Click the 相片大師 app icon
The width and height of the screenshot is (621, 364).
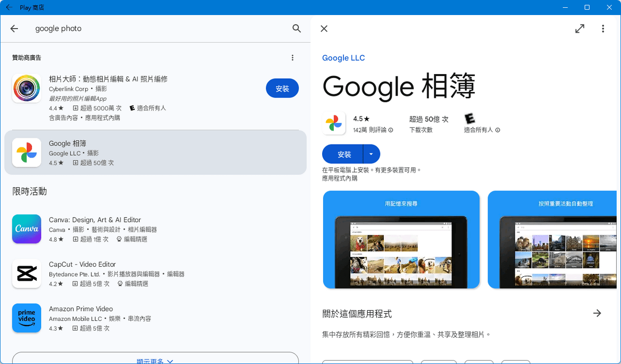pos(27,88)
